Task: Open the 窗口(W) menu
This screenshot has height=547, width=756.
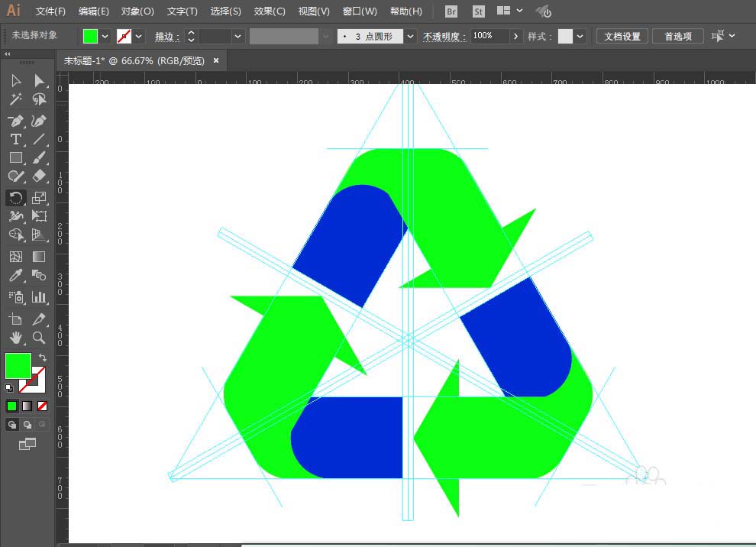Action: pos(360,11)
